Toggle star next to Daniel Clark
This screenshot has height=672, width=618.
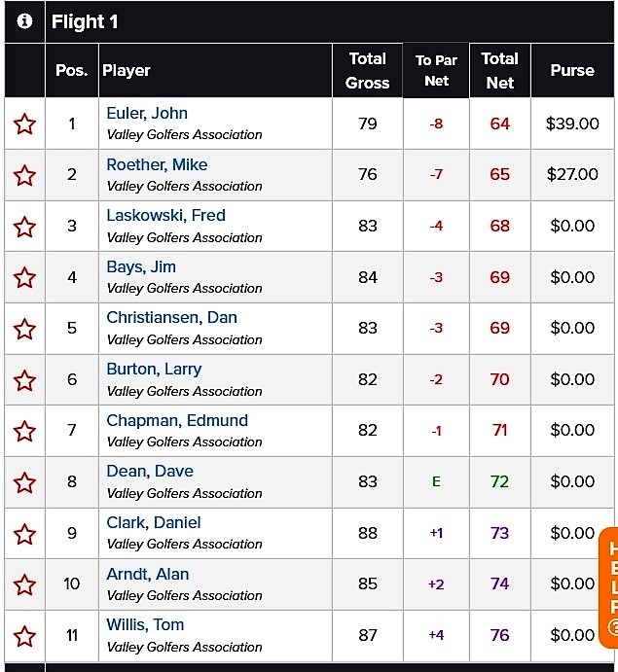pyautogui.click(x=24, y=534)
